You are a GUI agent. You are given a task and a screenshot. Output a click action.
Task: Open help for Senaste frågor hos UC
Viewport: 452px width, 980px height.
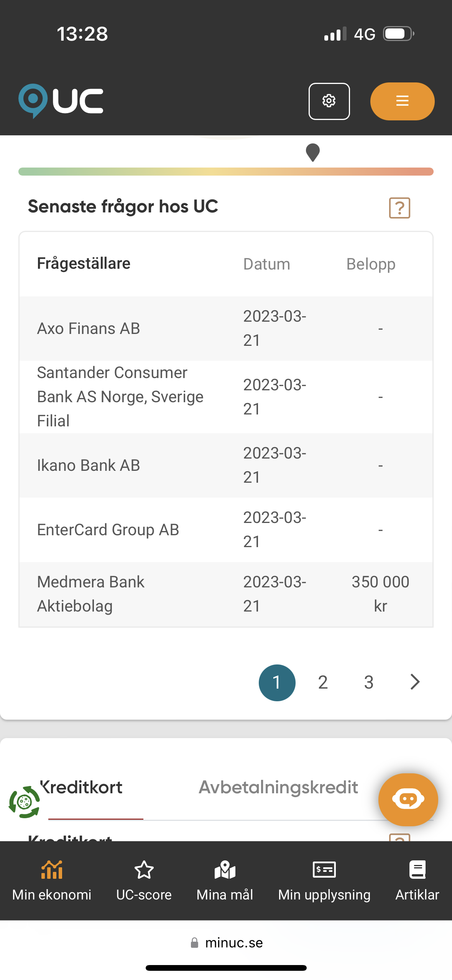[399, 208]
